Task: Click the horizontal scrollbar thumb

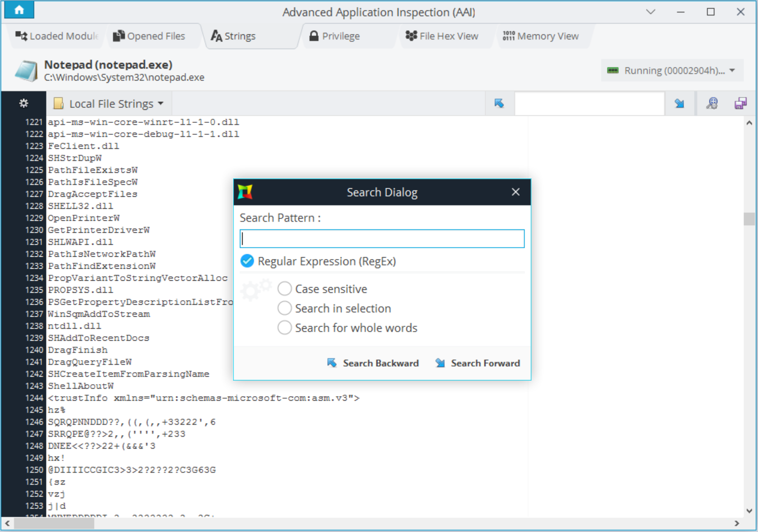Action: (x=54, y=524)
